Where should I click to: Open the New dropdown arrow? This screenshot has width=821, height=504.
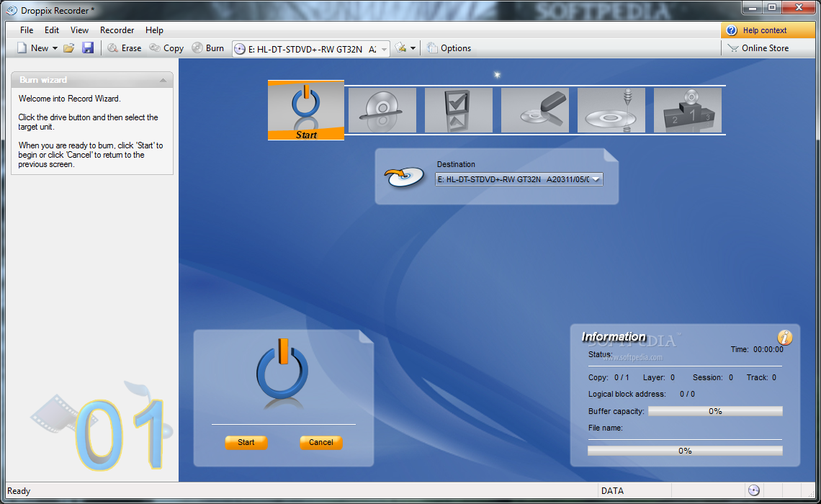tap(55, 48)
